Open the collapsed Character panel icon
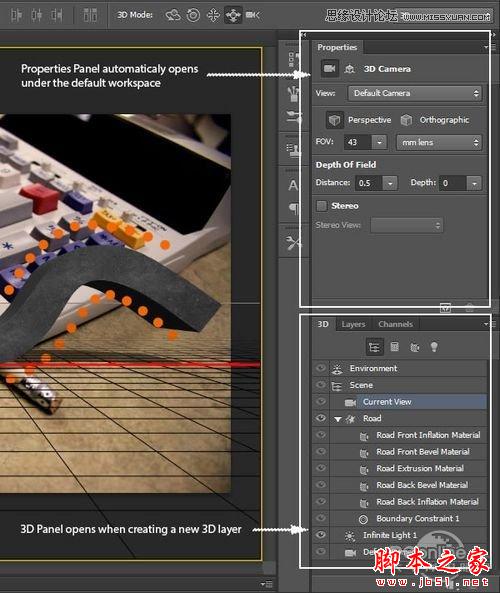Viewport: 500px width, 593px height. click(x=293, y=185)
